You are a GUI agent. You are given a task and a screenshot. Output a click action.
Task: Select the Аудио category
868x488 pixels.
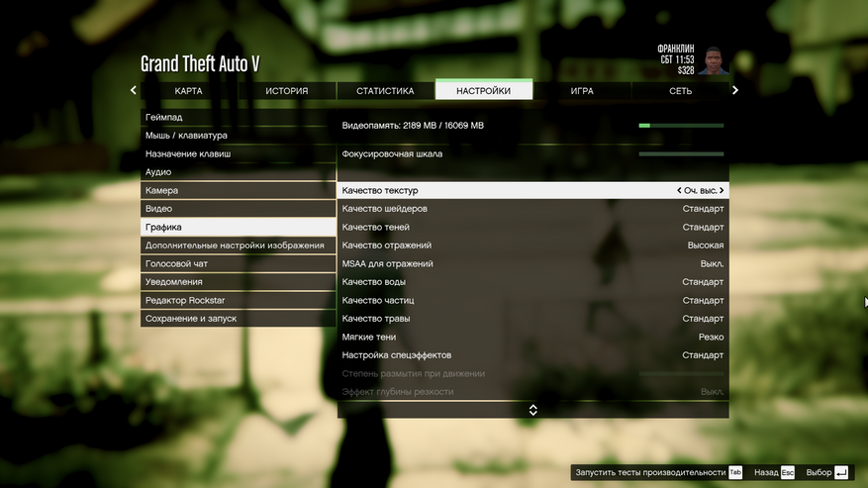239,171
